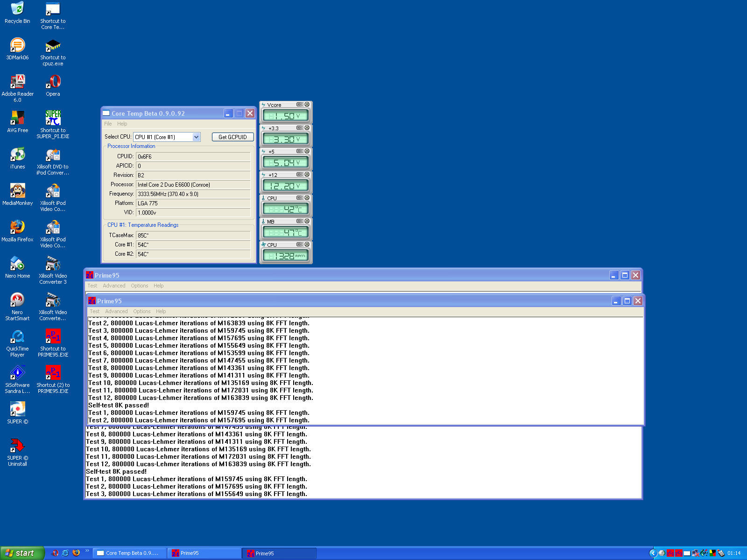Select the Nero Home desktop icon
The image size is (747, 560).
[17, 267]
